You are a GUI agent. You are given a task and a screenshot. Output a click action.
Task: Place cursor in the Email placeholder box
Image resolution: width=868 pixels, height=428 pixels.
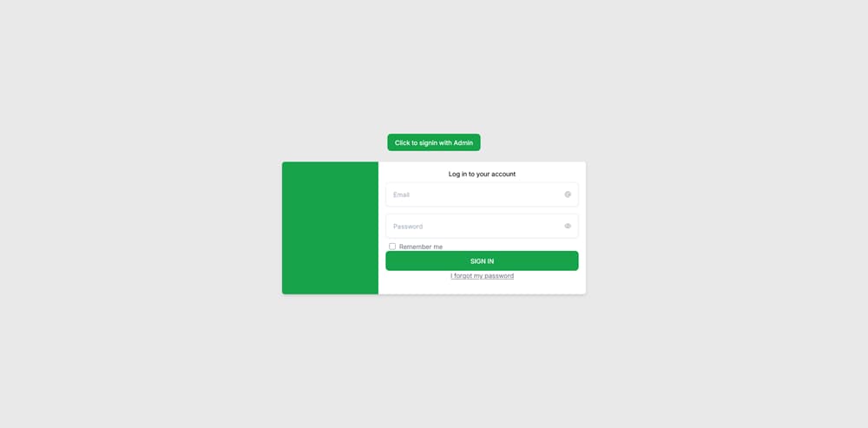point(482,194)
